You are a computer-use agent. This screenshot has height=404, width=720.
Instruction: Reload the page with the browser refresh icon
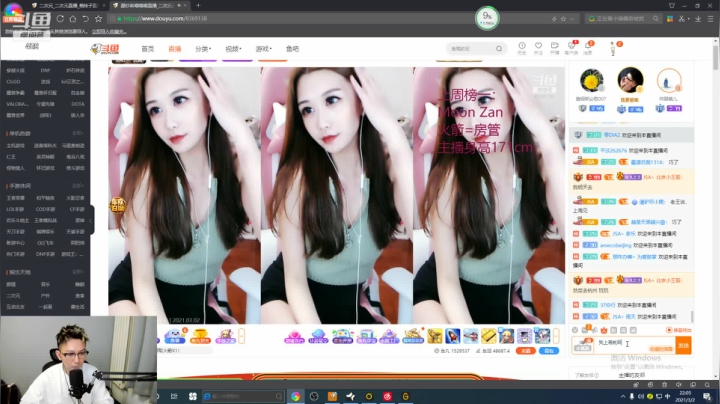pyautogui.click(x=60, y=19)
